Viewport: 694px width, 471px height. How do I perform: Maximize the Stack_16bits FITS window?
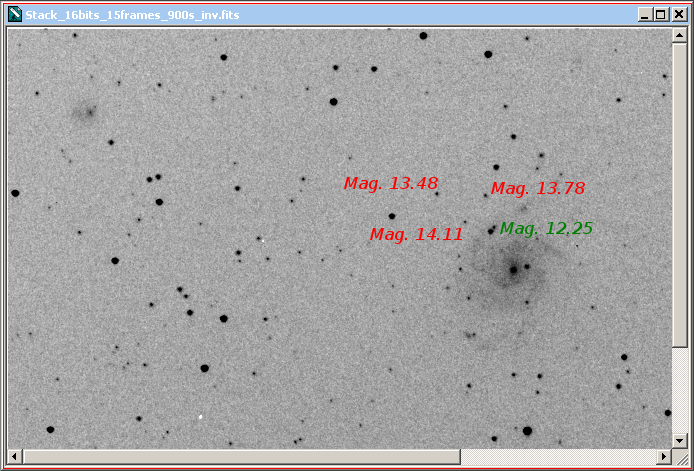(660, 15)
